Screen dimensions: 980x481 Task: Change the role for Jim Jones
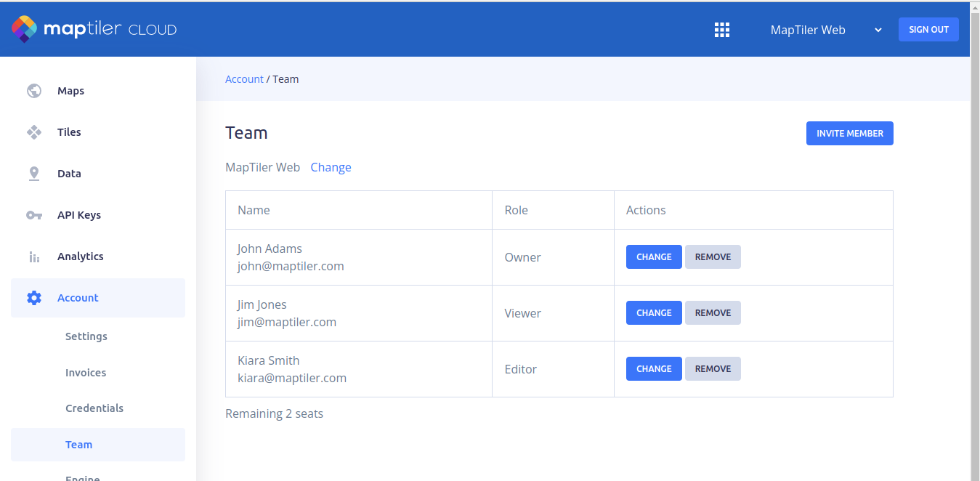pos(654,313)
